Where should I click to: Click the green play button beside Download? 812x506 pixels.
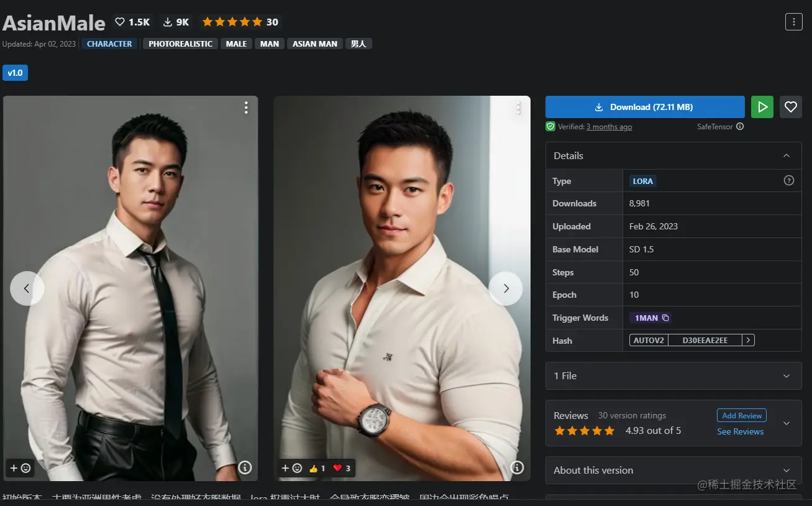(762, 107)
